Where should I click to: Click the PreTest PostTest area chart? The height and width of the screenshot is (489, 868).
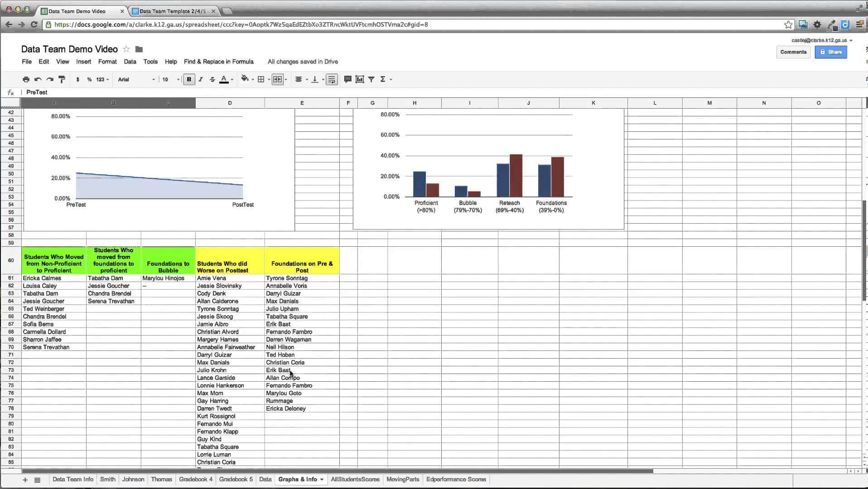[159, 170]
